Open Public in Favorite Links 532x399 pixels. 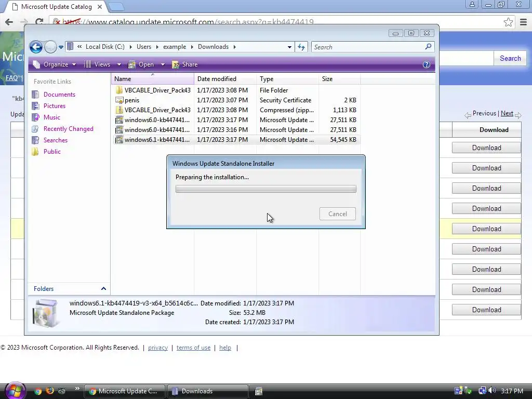[x=52, y=152]
